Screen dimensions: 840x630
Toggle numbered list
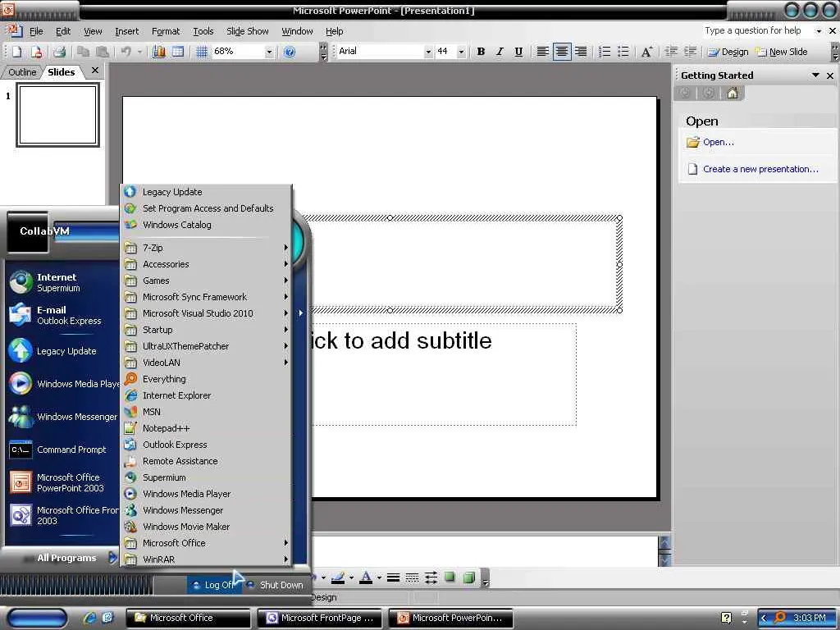pos(605,52)
